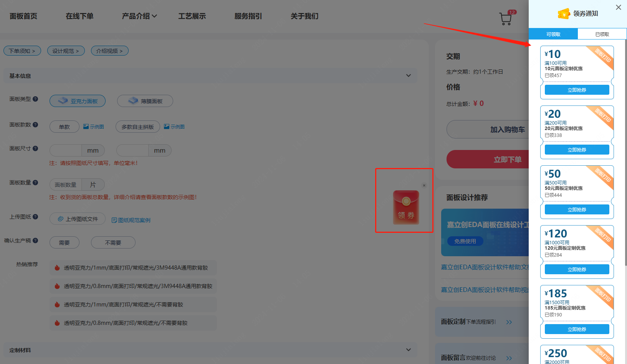Image resolution: width=627 pixels, height=364 pixels.
Task: Open 工艺展示 page
Action: pyautogui.click(x=192, y=16)
